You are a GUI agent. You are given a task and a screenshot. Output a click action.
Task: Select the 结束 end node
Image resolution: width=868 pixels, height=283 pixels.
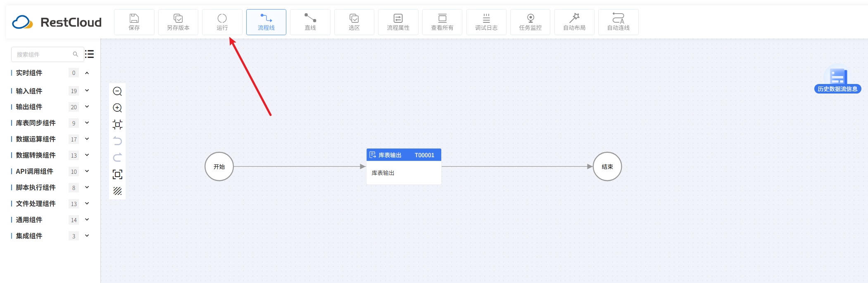[x=607, y=167]
